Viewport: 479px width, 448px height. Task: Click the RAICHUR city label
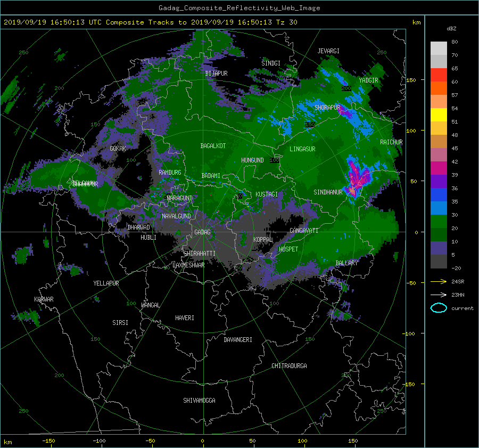pyautogui.click(x=391, y=142)
